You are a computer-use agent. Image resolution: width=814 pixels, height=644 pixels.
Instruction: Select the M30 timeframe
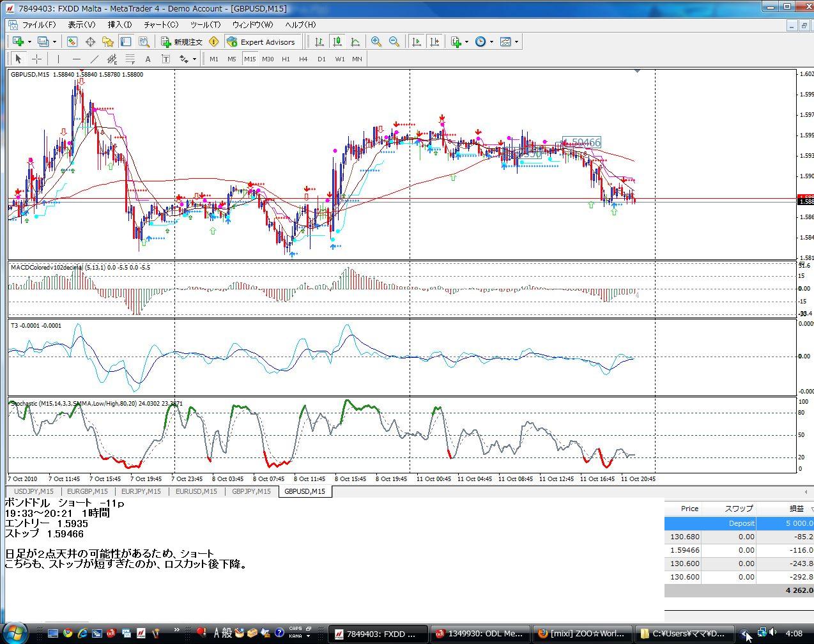coord(268,59)
